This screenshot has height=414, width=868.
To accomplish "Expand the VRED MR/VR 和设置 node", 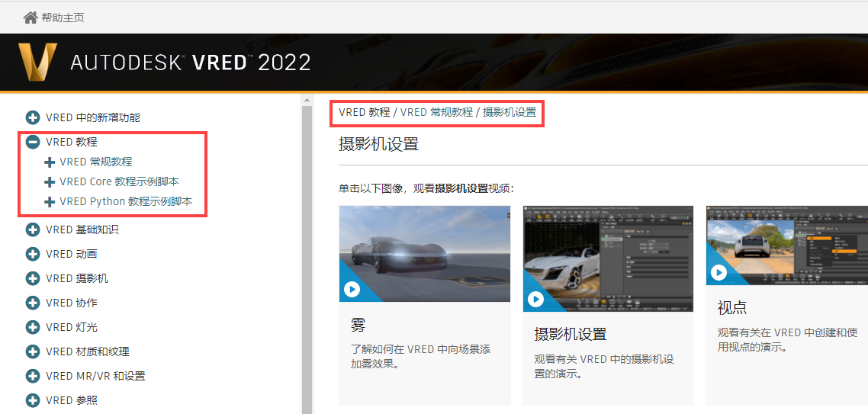I will (x=33, y=376).
